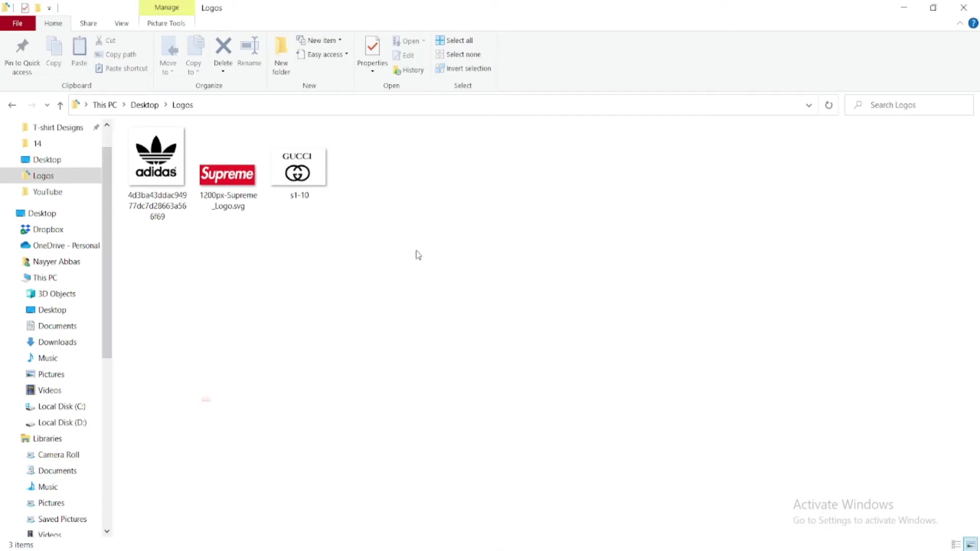The image size is (980, 551).
Task: Click the Search Logos field
Action: pyautogui.click(x=909, y=105)
